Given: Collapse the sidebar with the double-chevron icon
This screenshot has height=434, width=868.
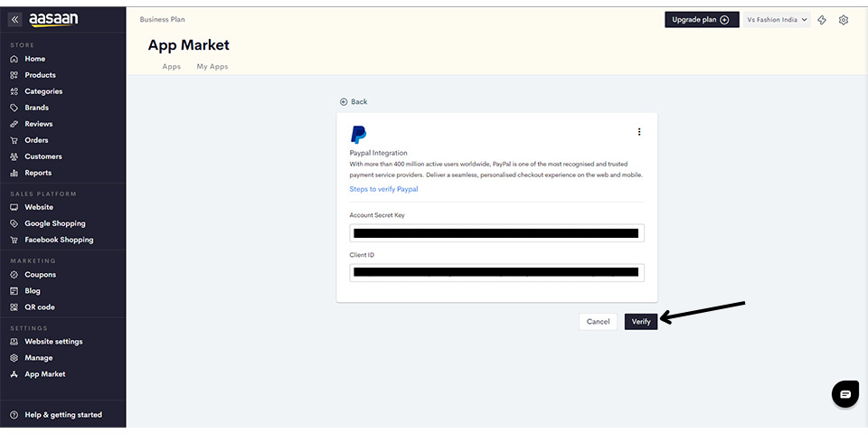Looking at the screenshot, I should tap(14, 19).
